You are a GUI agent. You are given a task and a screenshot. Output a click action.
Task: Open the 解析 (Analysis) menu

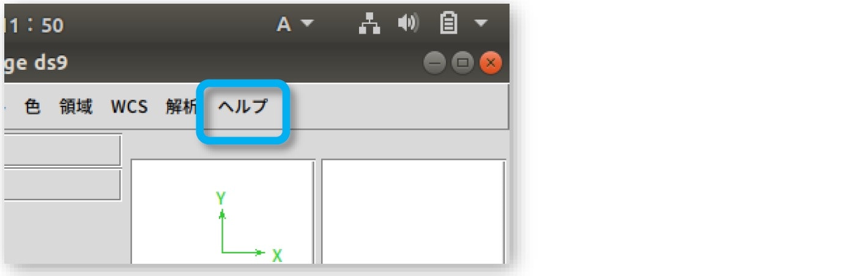(x=181, y=106)
